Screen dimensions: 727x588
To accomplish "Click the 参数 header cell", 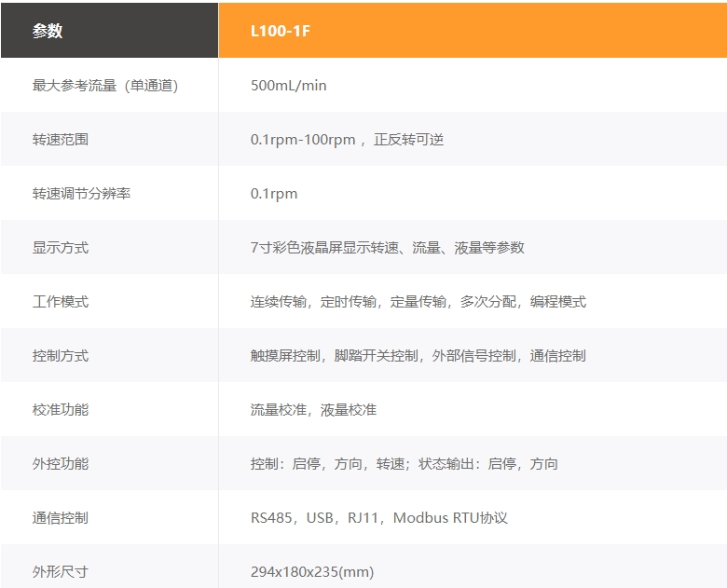I will 109,31.
